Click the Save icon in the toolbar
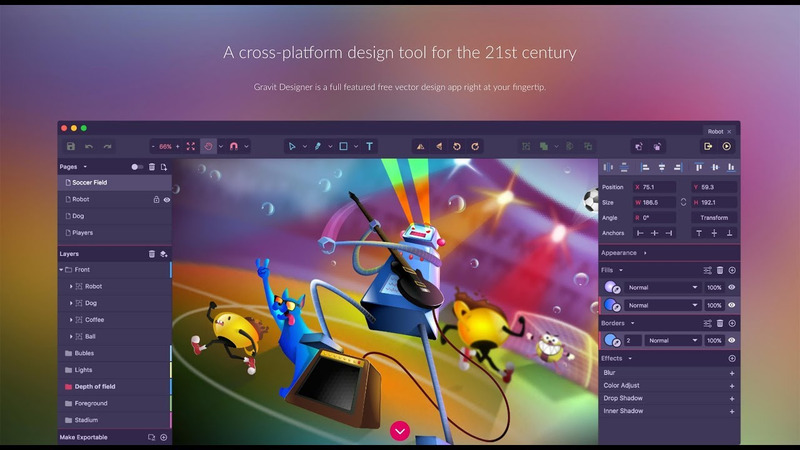 pyautogui.click(x=71, y=146)
